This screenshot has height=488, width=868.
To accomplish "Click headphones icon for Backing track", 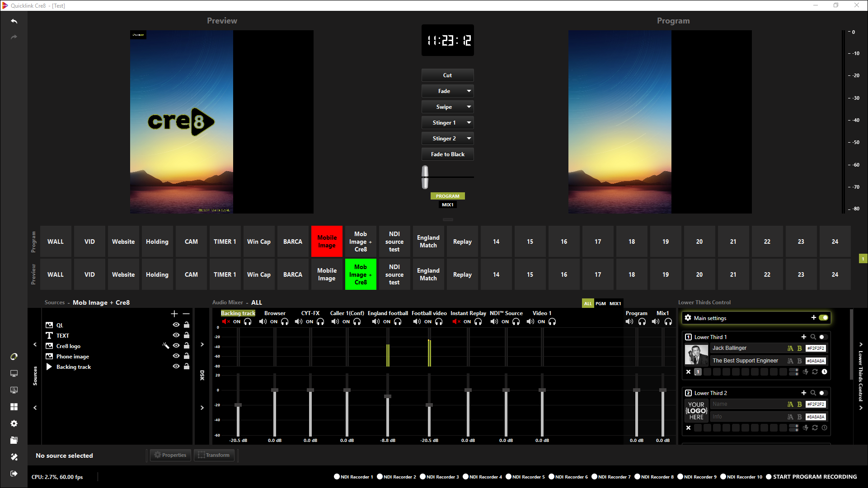I will (248, 322).
